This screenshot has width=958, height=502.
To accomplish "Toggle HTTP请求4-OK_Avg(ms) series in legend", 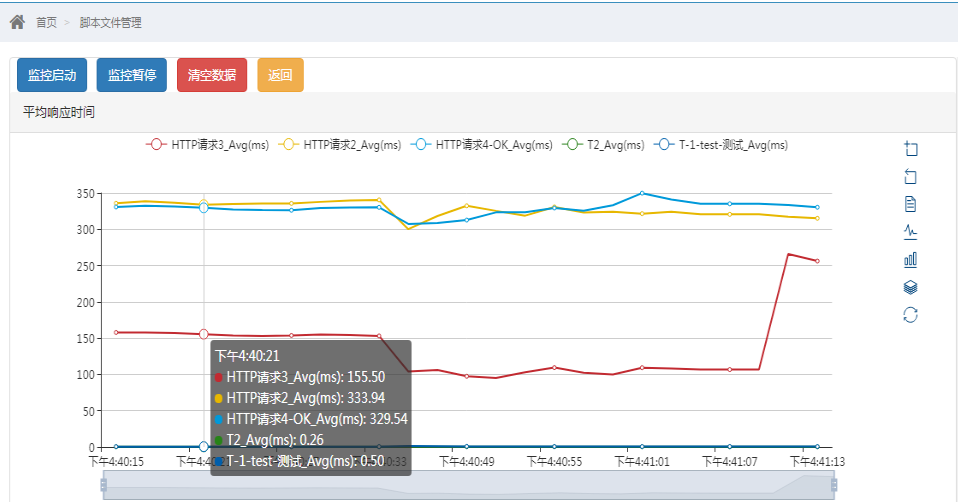I will tap(481, 145).
